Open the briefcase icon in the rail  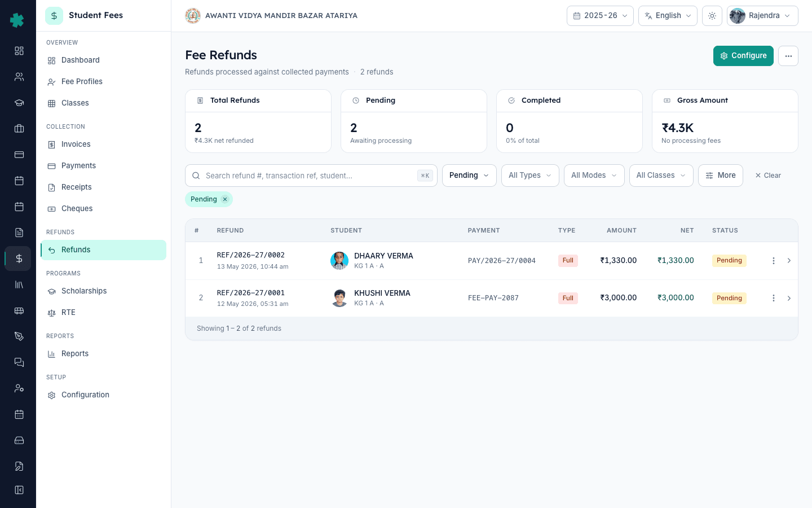point(19,129)
